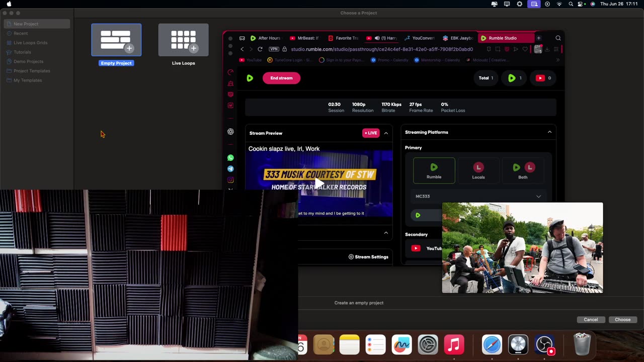
Task: Open Notes app from the Dock
Action: point(349,345)
